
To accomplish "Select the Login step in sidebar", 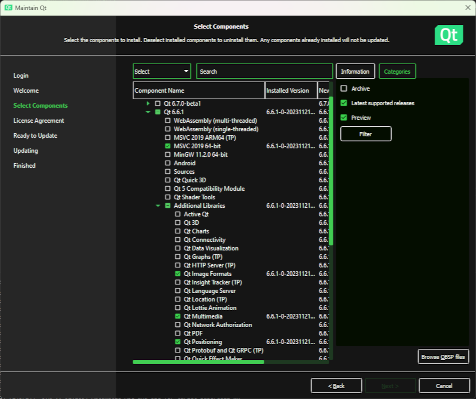I will pyautogui.click(x=21, y=76).
